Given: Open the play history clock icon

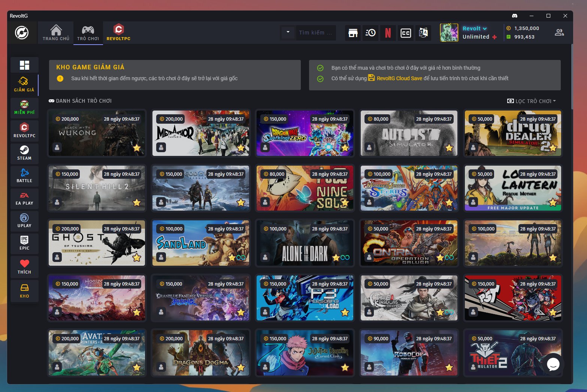Looking at the screenshot, I should click(x=370, y=33).
